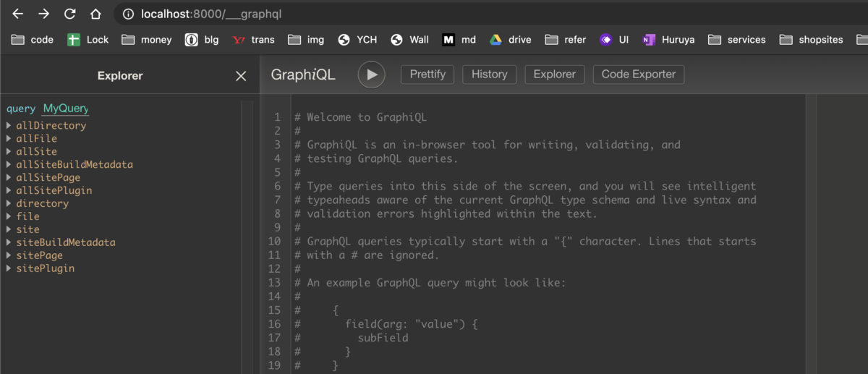Close the Explorer panel with the X
The image size is (868, 374).
[242, 76]
